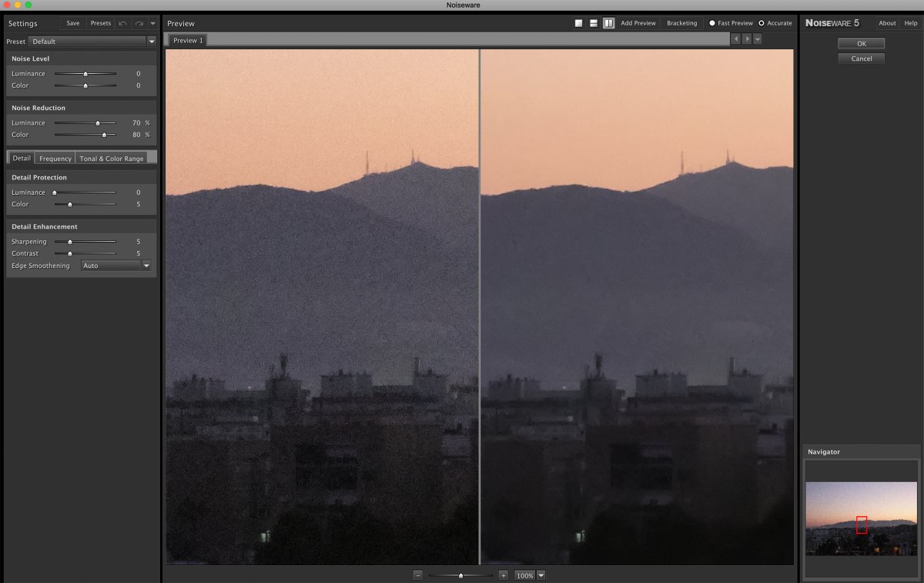The height and width of the screenshot is (583, 924).
Task: Open the preview tabs list dropdown
Action: (758, 39)
